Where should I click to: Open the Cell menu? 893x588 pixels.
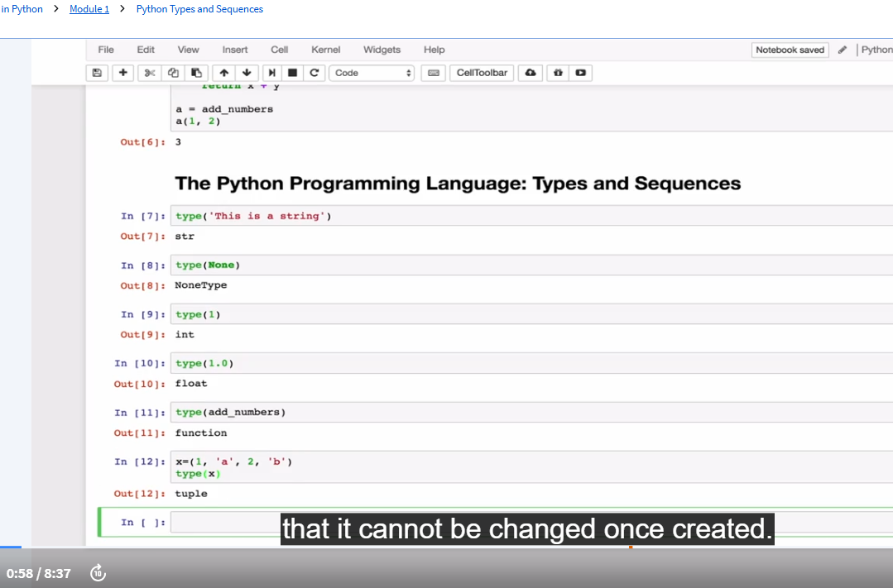click(x=279, y=50)
